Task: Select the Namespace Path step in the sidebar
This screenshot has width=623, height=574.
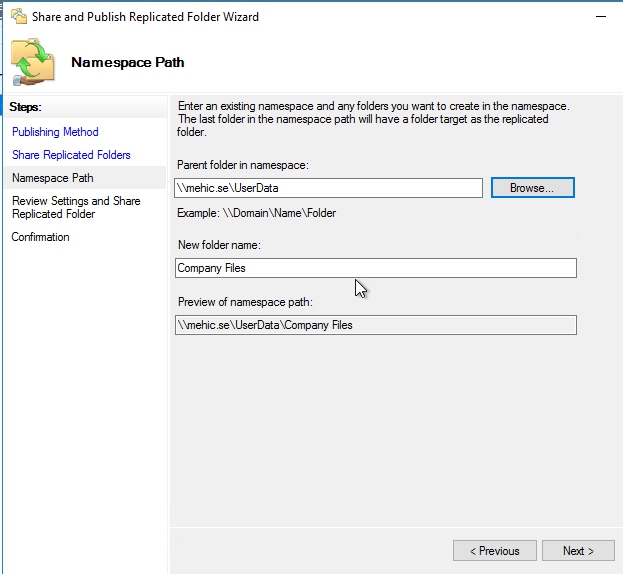Action: [x=52, y=178]
